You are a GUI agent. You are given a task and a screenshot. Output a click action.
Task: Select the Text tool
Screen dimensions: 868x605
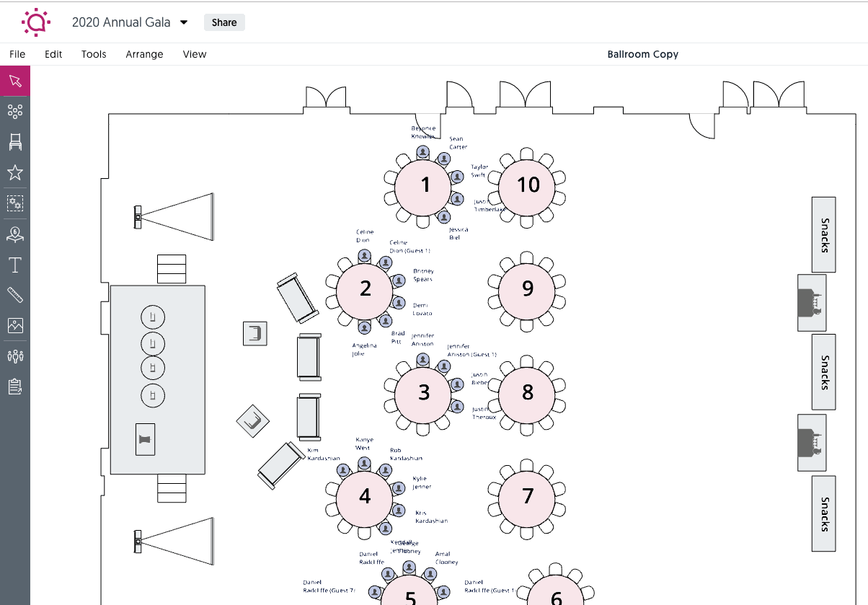click(x=15, y=265)
